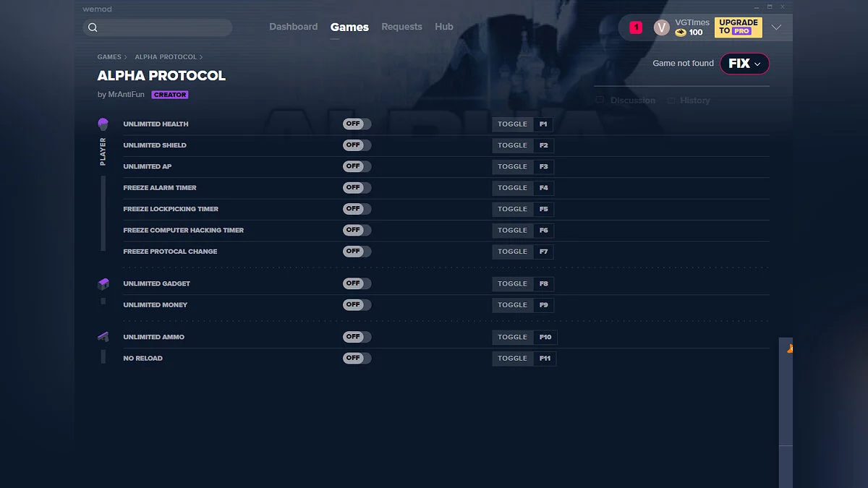This screenshot has height=488, width=868.
Task: Click the NO RELOAD label
Action: click(x=142, y=358)
